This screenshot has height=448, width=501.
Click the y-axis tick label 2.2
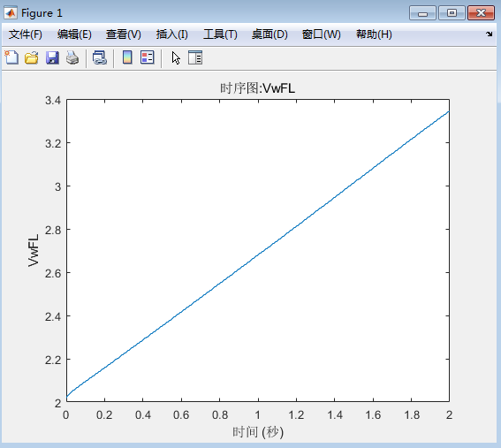[x=53, y=361]
